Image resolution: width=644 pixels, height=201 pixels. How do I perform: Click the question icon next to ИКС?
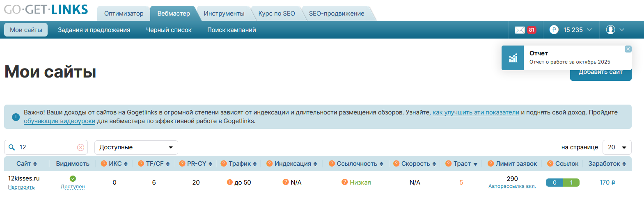(x=104, y=164)
